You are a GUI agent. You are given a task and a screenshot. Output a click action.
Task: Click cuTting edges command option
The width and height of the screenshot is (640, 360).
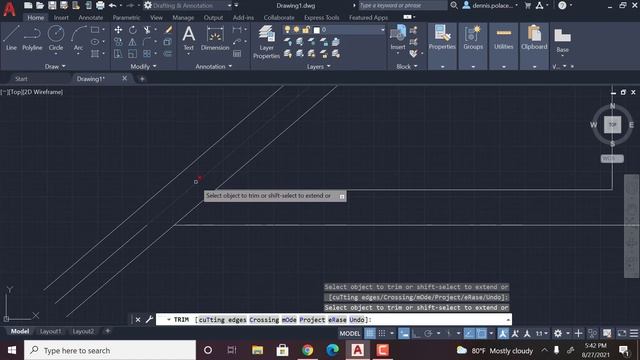click(x=222, y=320)
